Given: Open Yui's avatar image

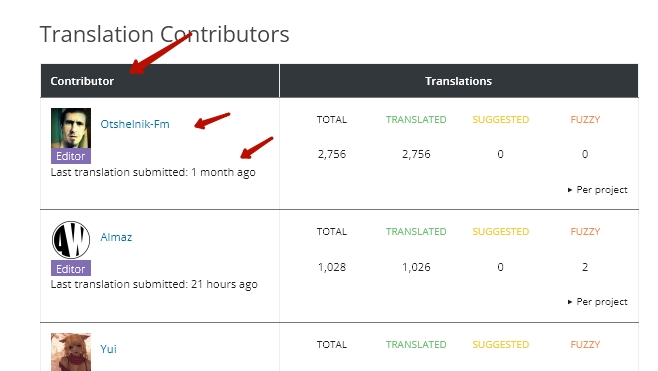Looking at the screenshot, I should click(x=71, y=352).
